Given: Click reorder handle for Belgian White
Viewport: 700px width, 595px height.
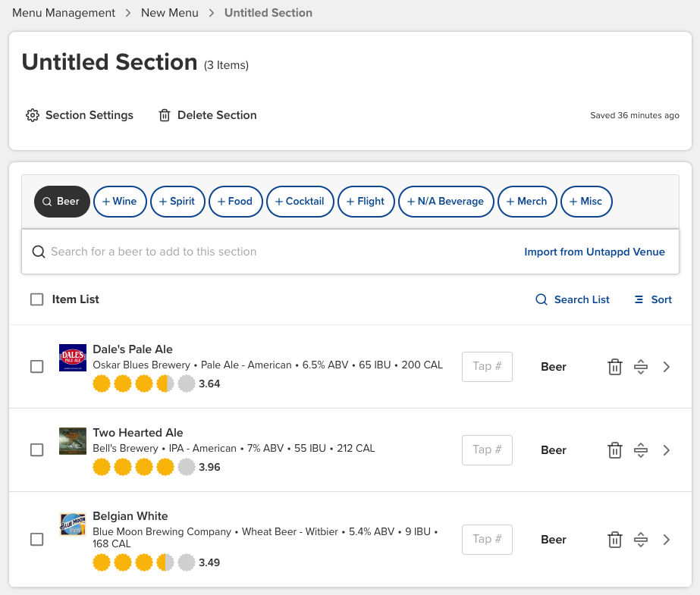Looking at the screenshot, I should click(641, 540).
